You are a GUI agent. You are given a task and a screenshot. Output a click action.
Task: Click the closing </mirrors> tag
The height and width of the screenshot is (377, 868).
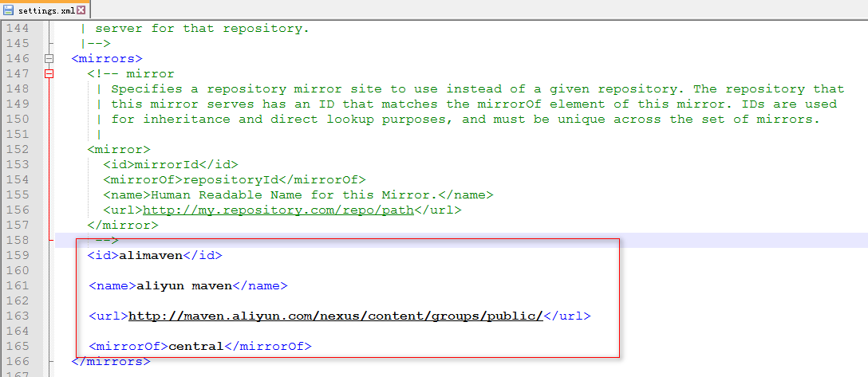coord(111,362)
